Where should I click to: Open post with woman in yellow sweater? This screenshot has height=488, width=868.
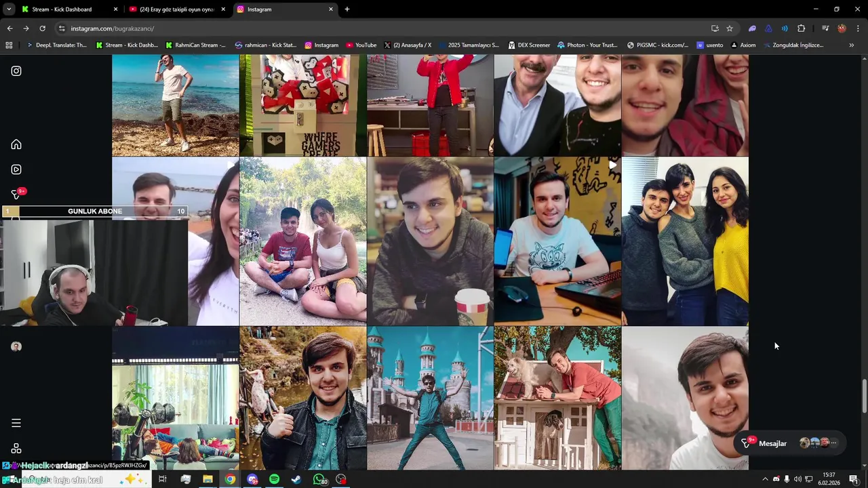coord(685,241)
